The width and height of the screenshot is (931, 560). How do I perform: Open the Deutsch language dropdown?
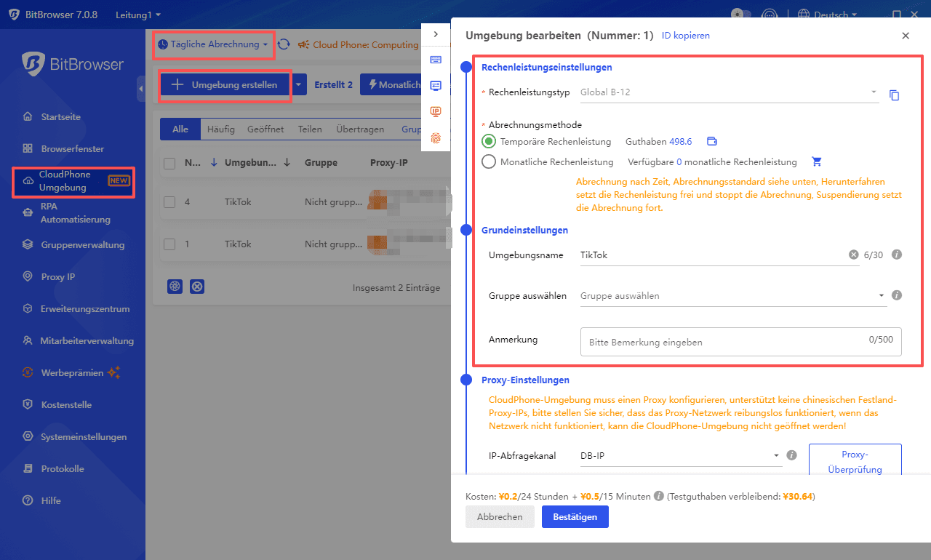coord(828,15)
